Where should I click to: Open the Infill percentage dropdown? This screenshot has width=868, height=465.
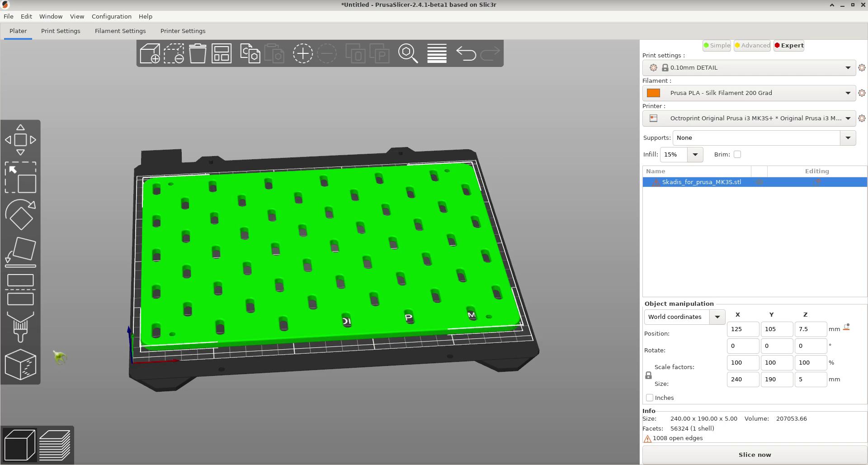point(695,154)
